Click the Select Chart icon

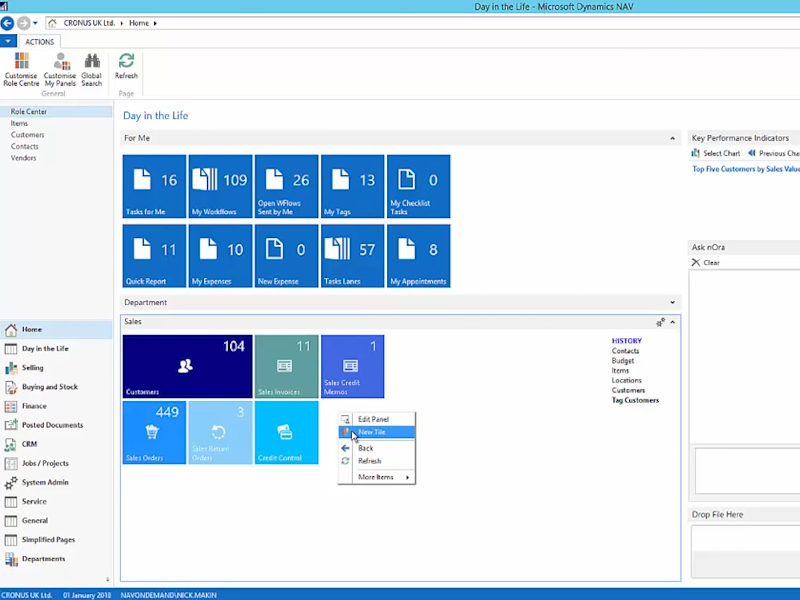[x=695, y=153]
